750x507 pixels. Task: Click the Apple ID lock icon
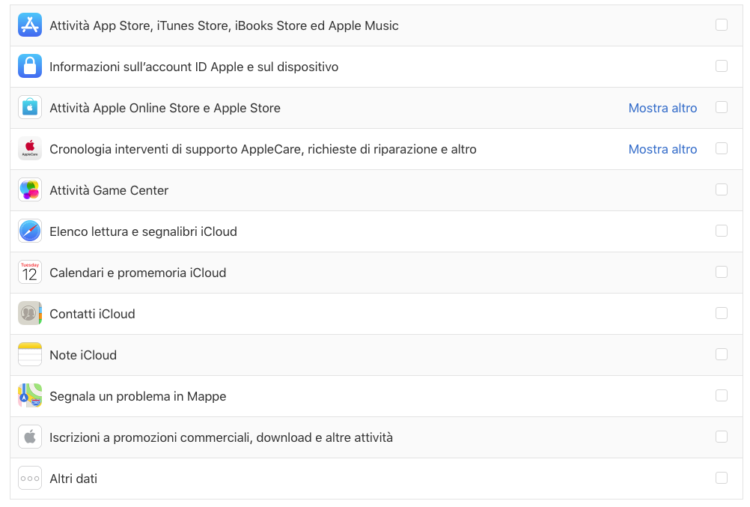pyautogui.click(x=30, y=66)
